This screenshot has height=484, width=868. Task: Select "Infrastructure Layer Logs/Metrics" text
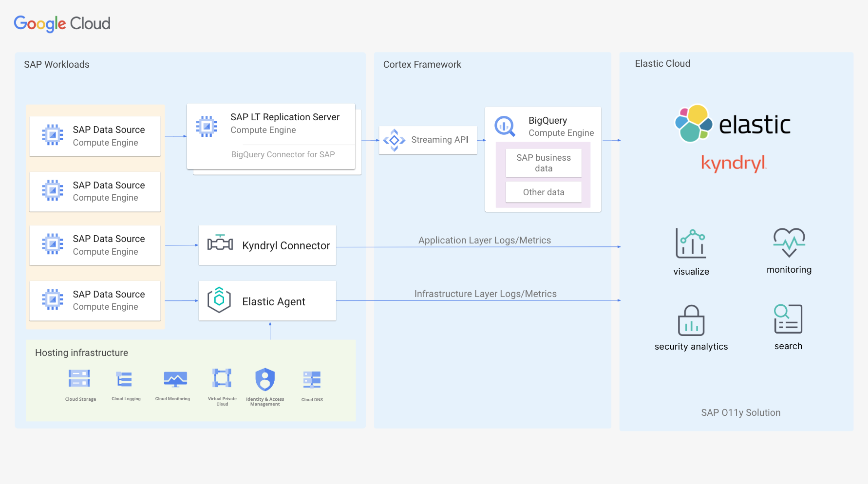coord(485,294)
